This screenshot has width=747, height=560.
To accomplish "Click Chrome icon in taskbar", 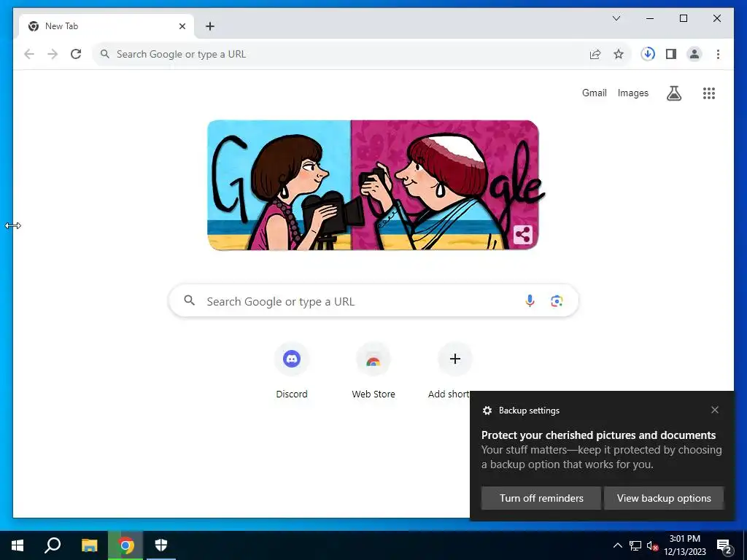I will click(125, 545).
